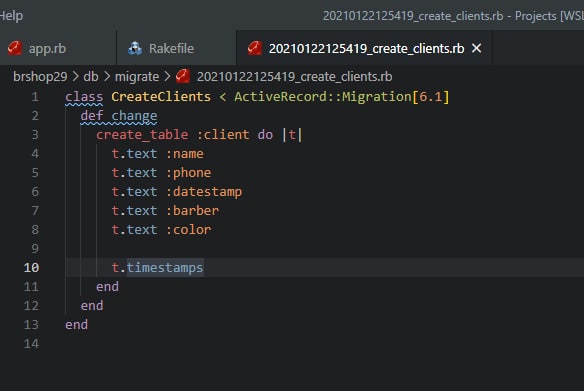Click the 'end' keyword on line 11
This screenshot has width=584, height=391.
pos(107,287)
